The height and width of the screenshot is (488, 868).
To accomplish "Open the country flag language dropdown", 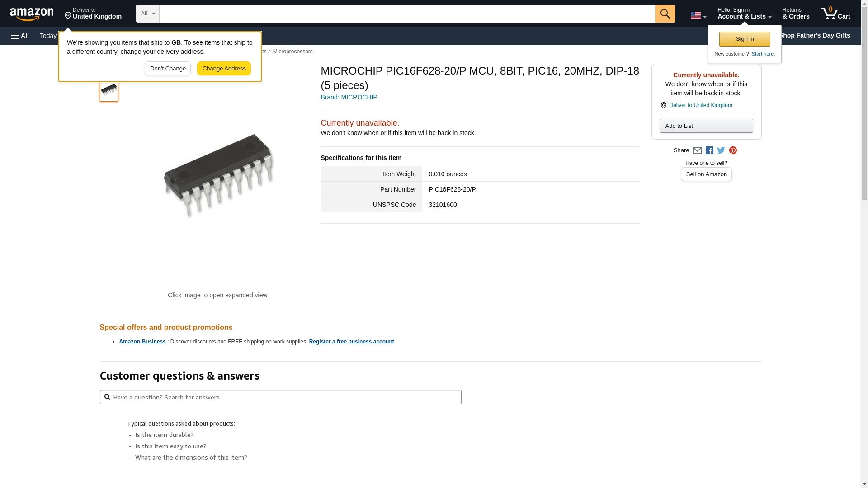I will coord(698,15).
